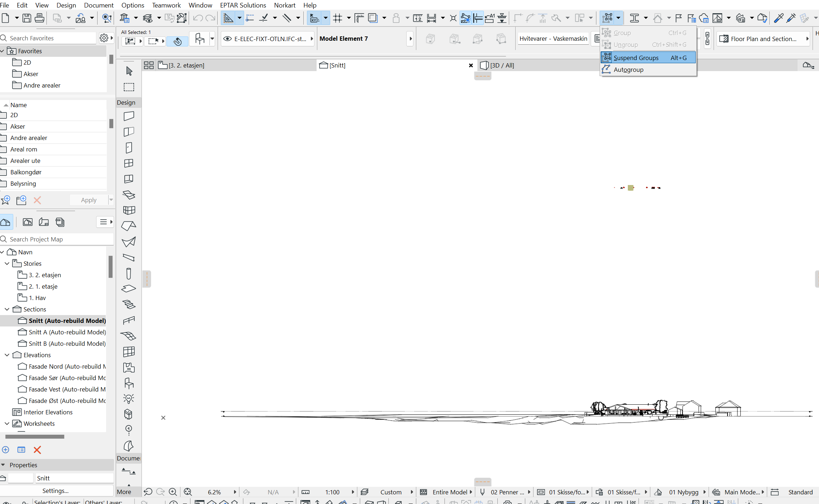Click the Settings... button
This screenshot has width=819, height=504.
55,491
